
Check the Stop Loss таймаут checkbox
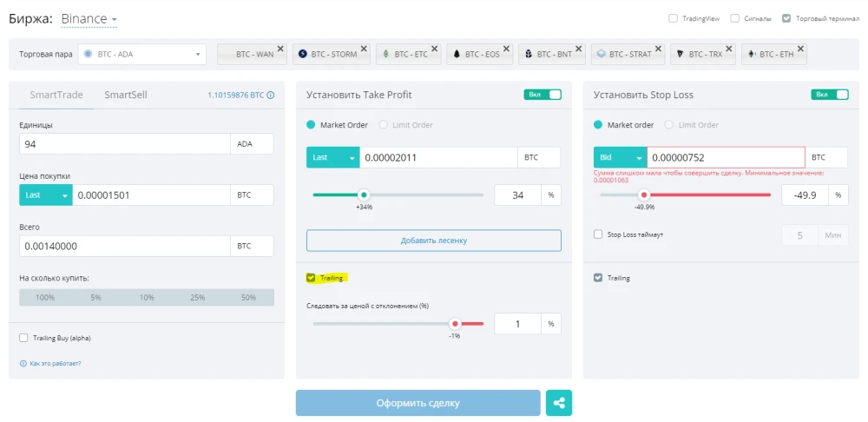598,234
